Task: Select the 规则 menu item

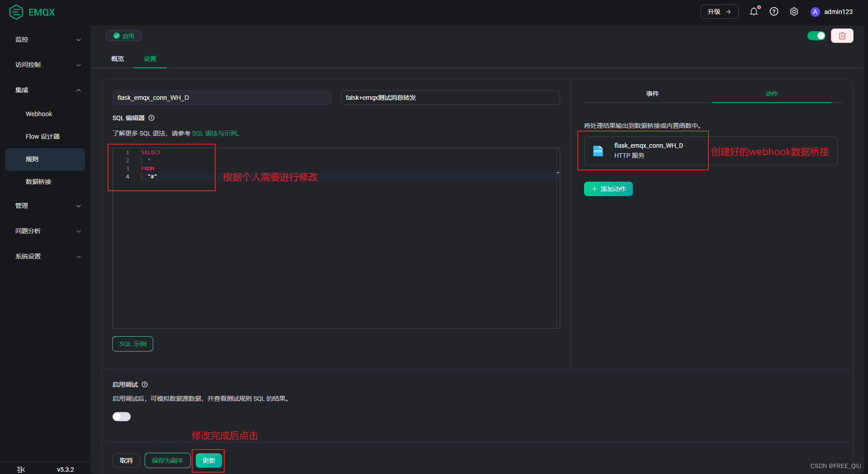Action: click(45, 159)
